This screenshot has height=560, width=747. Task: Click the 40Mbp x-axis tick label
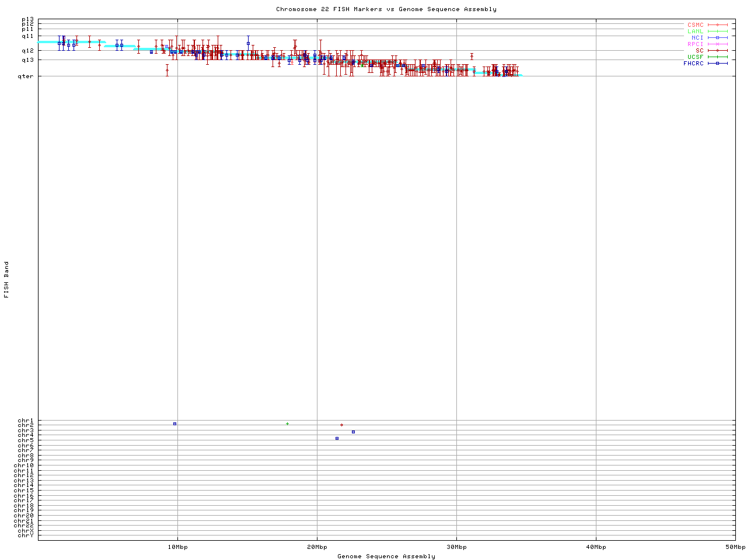(x=596, y=547)
